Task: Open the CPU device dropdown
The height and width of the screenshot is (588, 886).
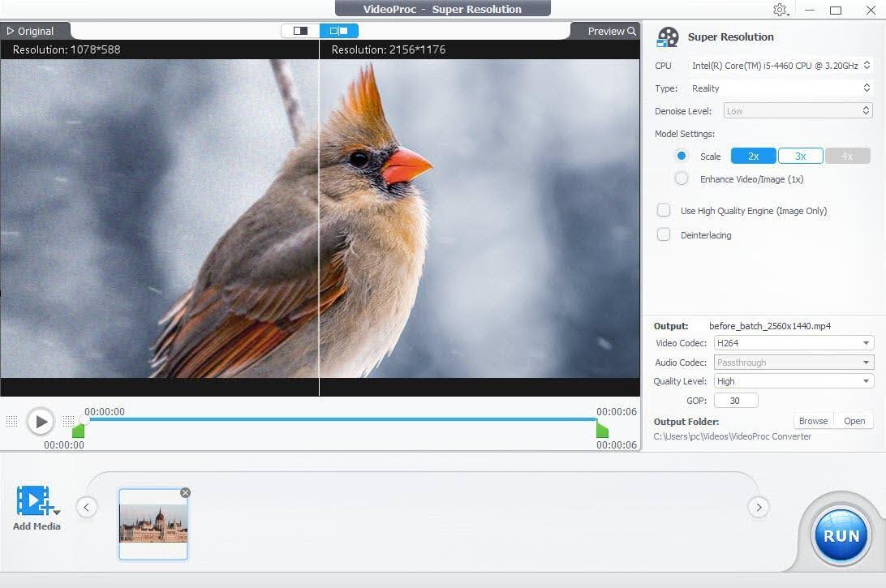Action: click(781, 66)
